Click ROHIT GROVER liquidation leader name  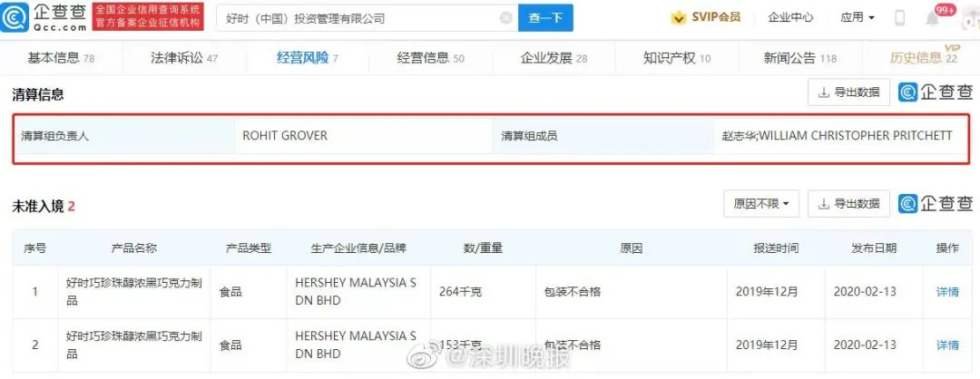click(x=286, y=135)
